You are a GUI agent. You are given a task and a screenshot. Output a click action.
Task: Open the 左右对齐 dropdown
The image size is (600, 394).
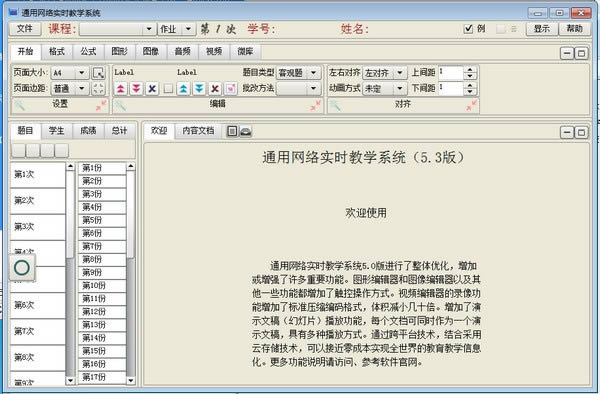[400, 73]
